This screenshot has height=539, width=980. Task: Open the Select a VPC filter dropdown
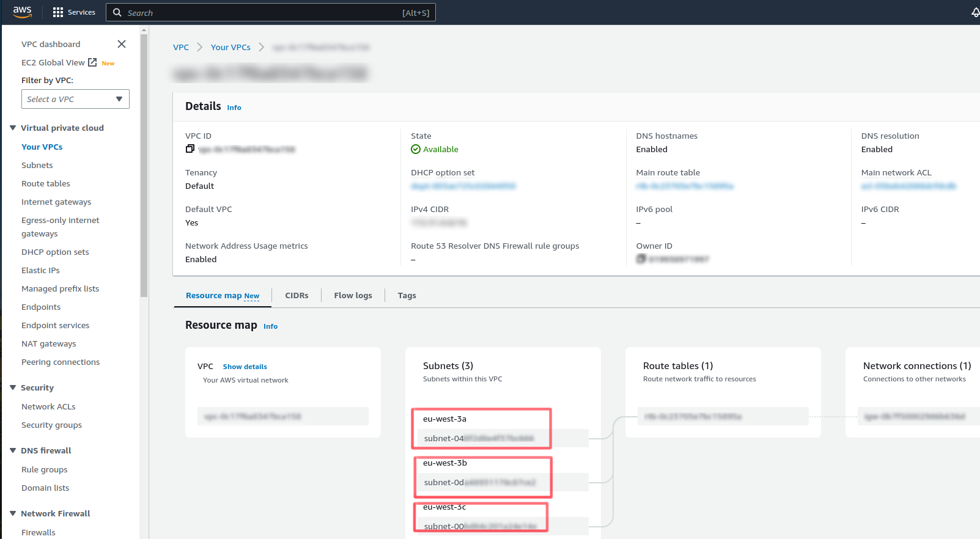tap(75, 99)
